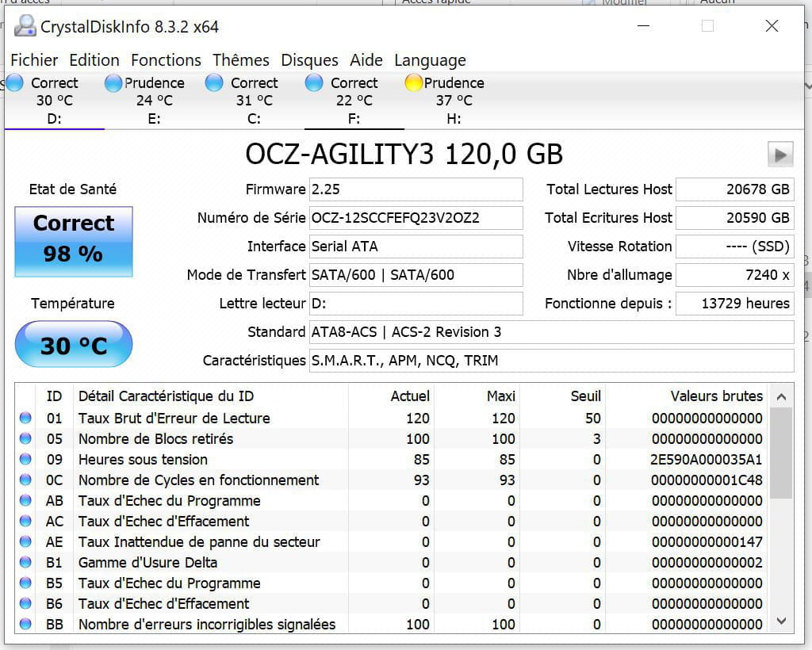This screenshot has height=650, width=812.
Task: Click the blue status orb for disk D:
Action: [x=14, y=82]
